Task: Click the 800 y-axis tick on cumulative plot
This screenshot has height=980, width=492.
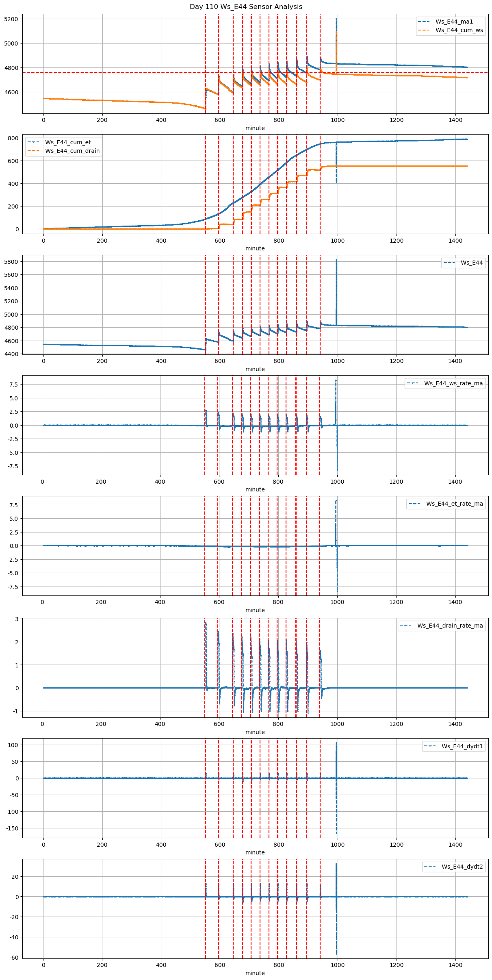Action: coord(13,138)
